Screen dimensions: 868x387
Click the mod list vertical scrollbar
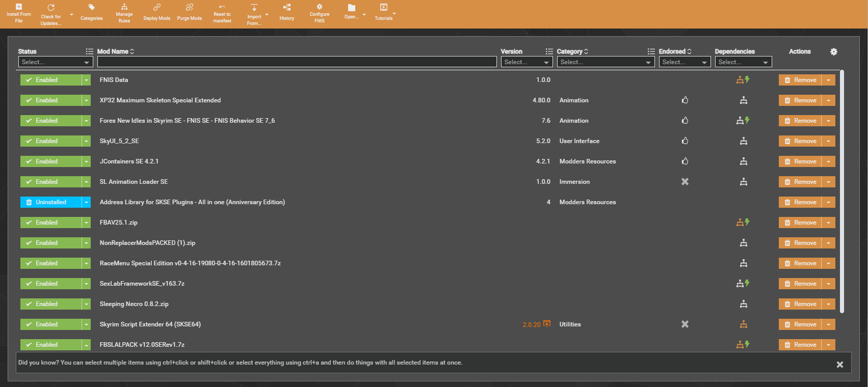842,191
